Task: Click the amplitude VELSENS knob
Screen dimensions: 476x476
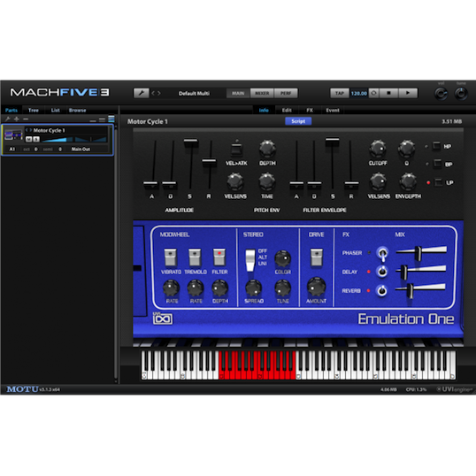Action: click(235, 181)
